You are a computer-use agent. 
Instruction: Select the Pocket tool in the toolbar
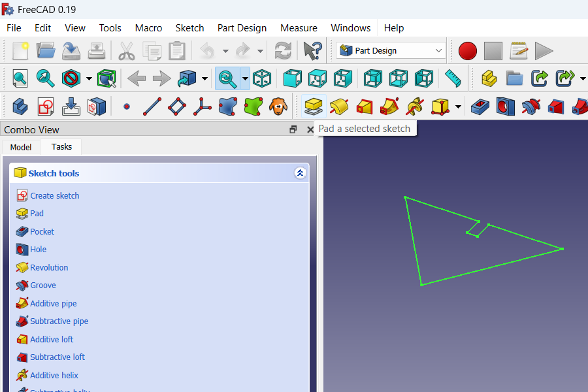click(x=480, y=106)
